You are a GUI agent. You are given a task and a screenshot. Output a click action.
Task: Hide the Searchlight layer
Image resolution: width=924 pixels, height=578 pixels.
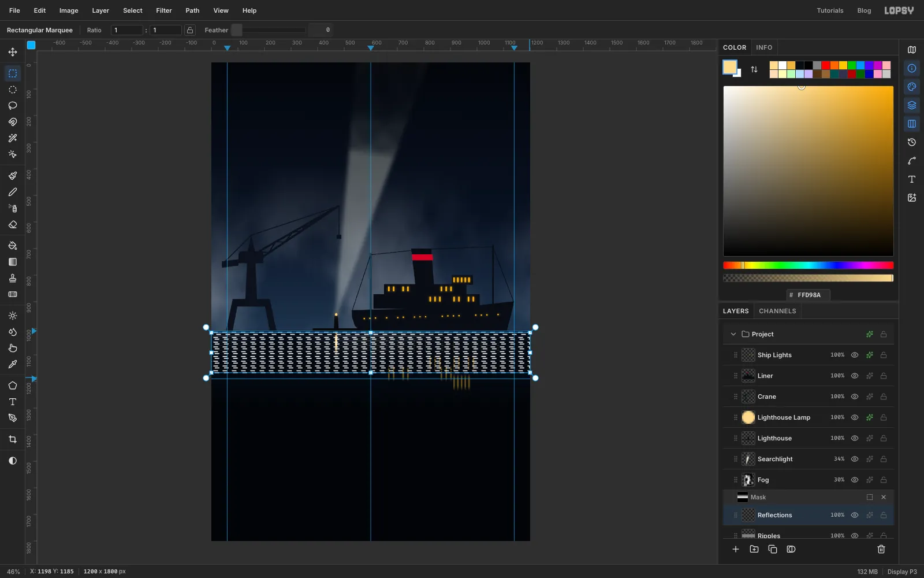[855, 459]
